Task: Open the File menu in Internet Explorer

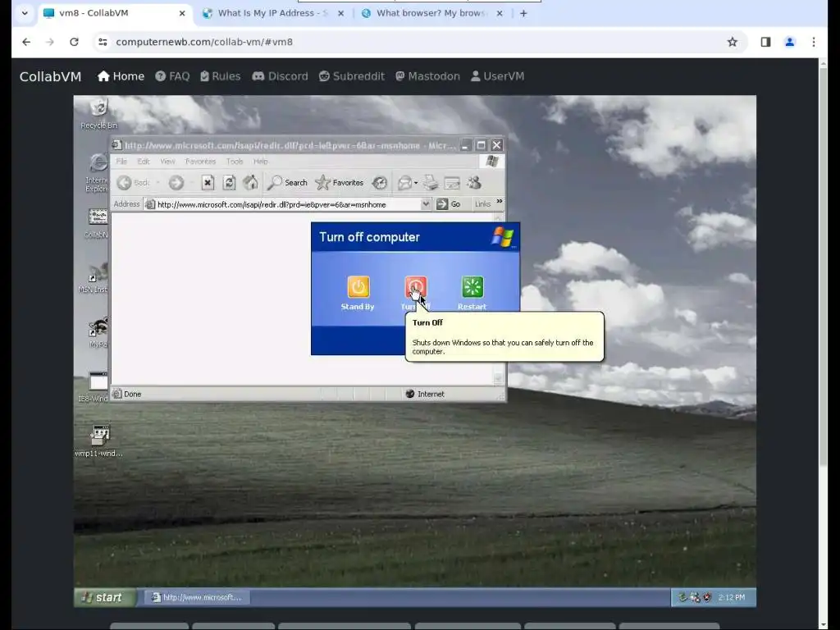Action: click(121, 162)
